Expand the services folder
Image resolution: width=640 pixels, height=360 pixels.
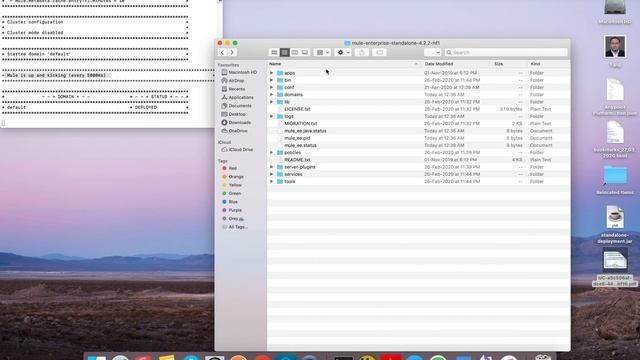tap(271, 174)
